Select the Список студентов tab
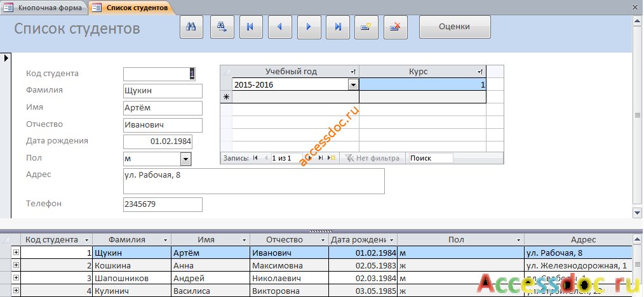Image resolution: width=644 pixels, height=297 pixels. 131,8
